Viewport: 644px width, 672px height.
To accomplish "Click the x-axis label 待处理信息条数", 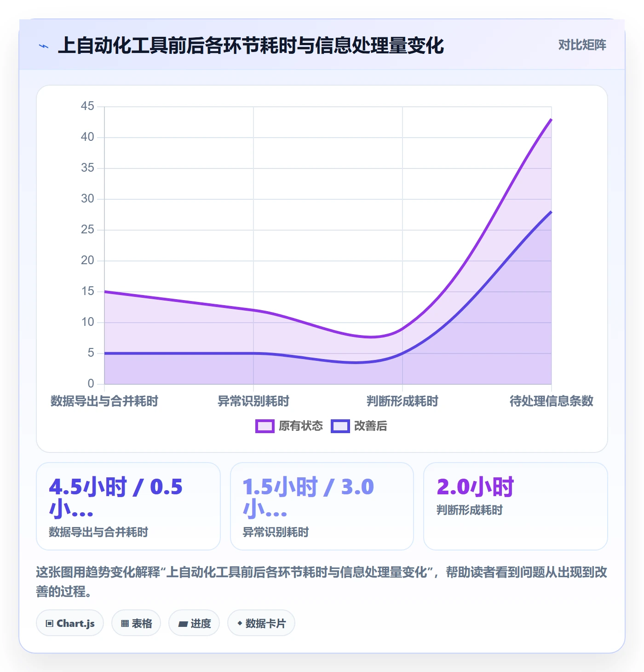I will point(552,401).
